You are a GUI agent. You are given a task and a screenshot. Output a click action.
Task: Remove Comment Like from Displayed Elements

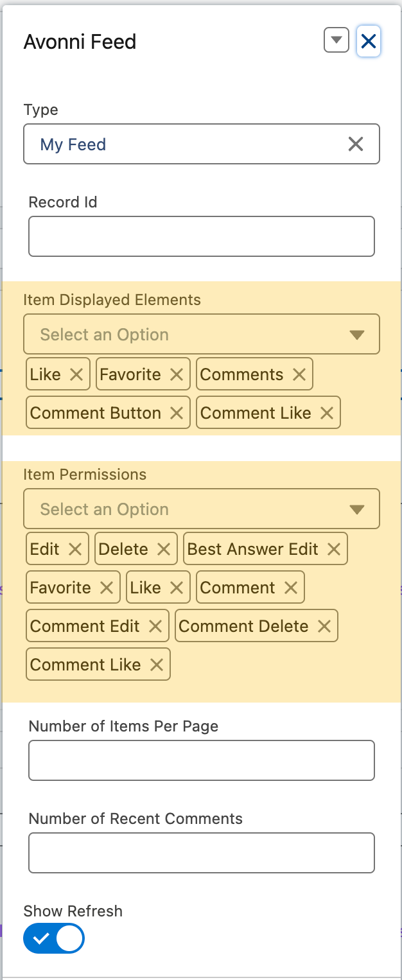pos(327,414)
